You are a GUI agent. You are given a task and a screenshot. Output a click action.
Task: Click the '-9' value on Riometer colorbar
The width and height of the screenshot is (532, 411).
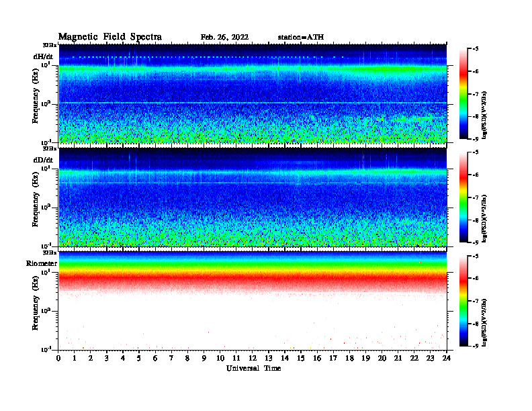pyautogui.click(x=476, y=346)
